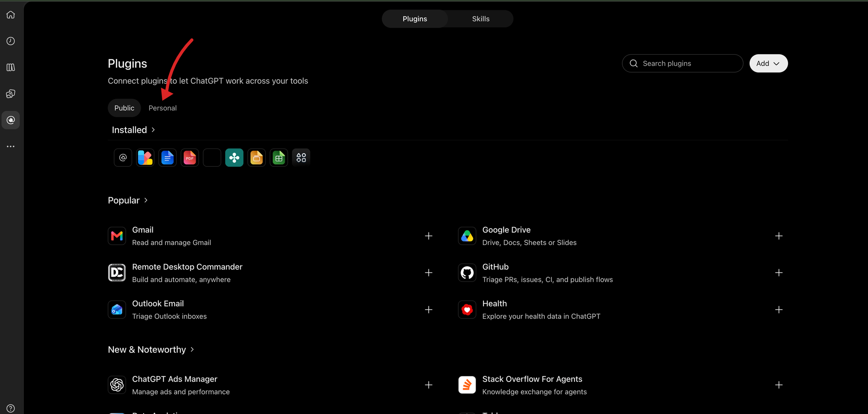The image size is (868, 414).
Task: Add the Gmail plugin with plus
Action: coord(429,236)
